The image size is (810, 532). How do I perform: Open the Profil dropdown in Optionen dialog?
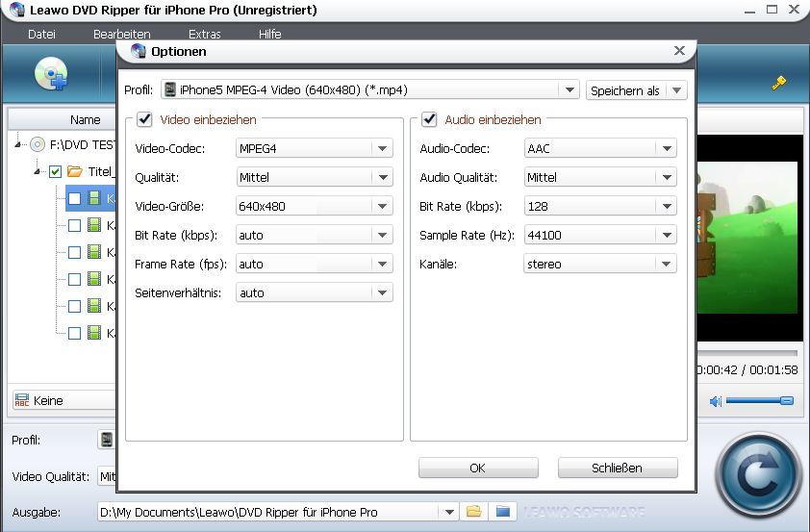pos(570,89)
